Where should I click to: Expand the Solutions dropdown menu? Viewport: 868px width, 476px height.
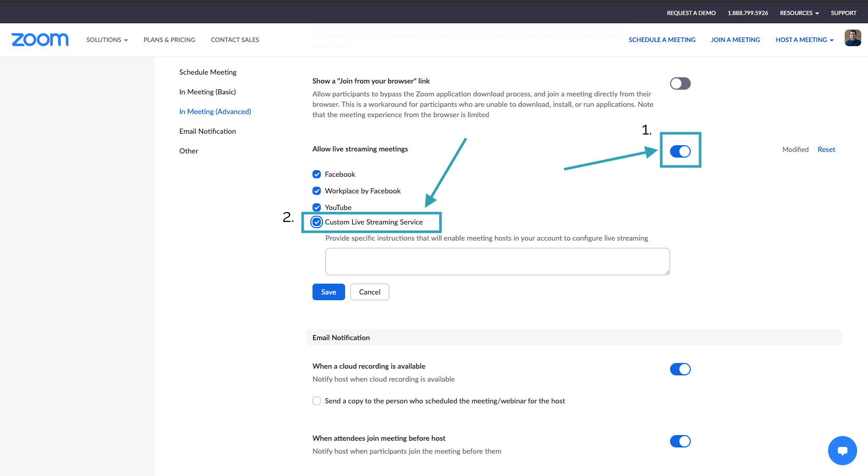pyautogui.click(x=107, y=40)
